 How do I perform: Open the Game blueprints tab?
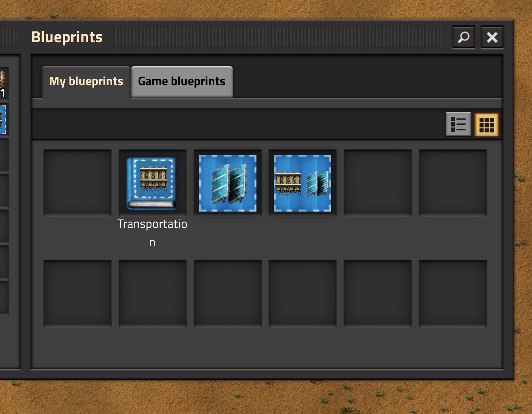pyautogui.click(x=182, y=82)
